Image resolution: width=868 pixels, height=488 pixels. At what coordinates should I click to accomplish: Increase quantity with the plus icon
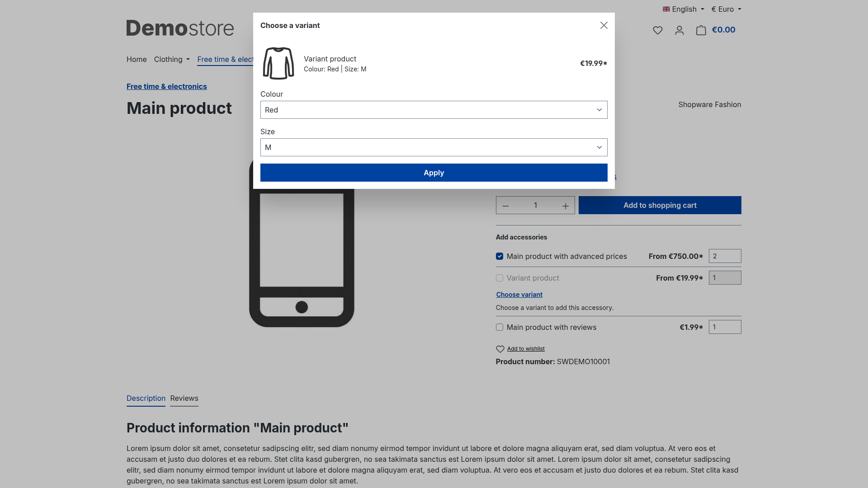566,206
